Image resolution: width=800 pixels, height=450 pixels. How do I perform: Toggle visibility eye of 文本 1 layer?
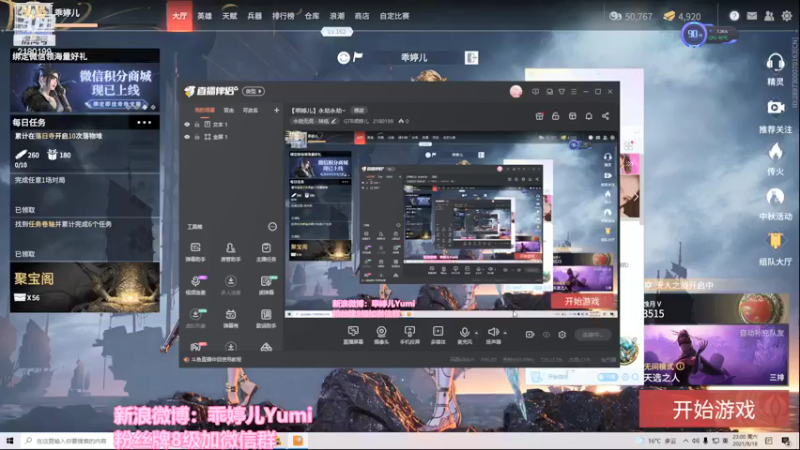(187, 124)
